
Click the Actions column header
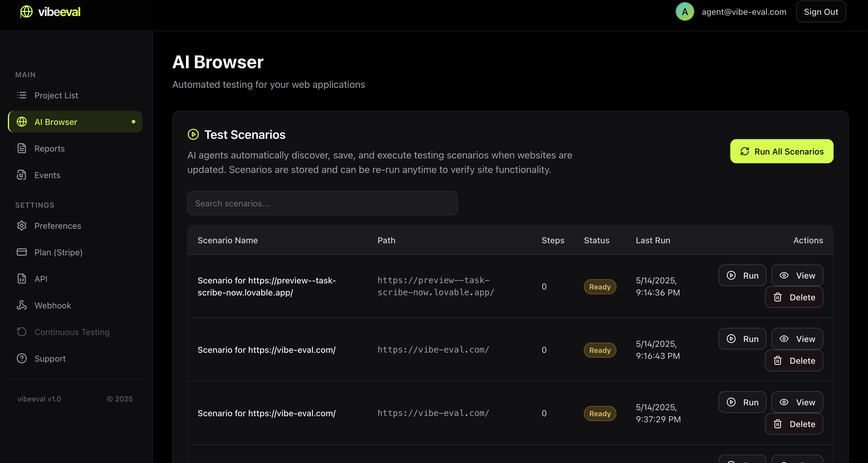pos(808,241)
